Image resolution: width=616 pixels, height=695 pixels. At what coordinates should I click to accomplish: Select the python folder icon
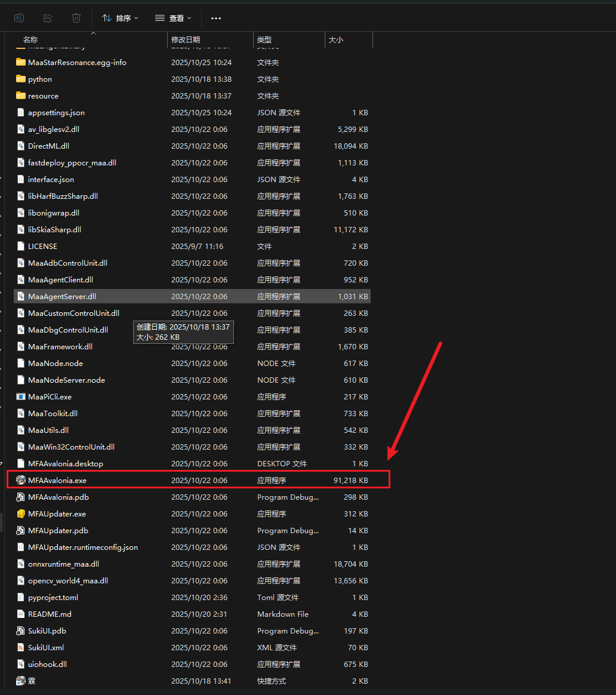click(x=21, y=79)
